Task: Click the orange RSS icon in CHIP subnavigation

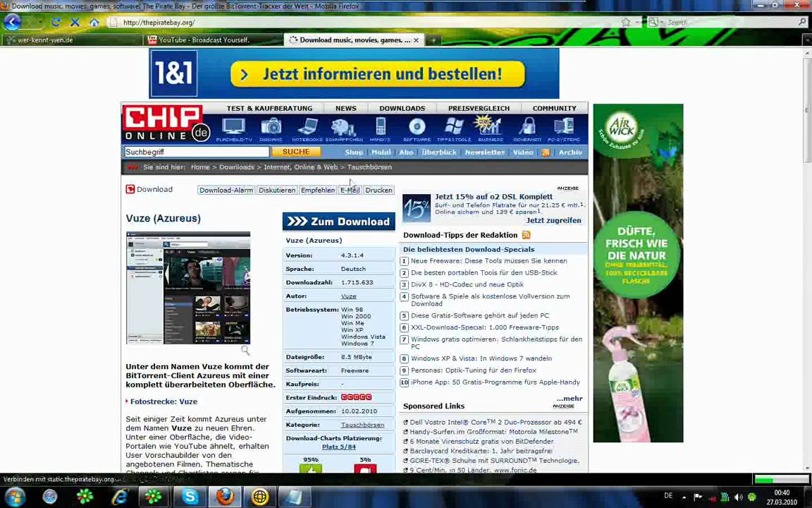Action: point(546,152)
